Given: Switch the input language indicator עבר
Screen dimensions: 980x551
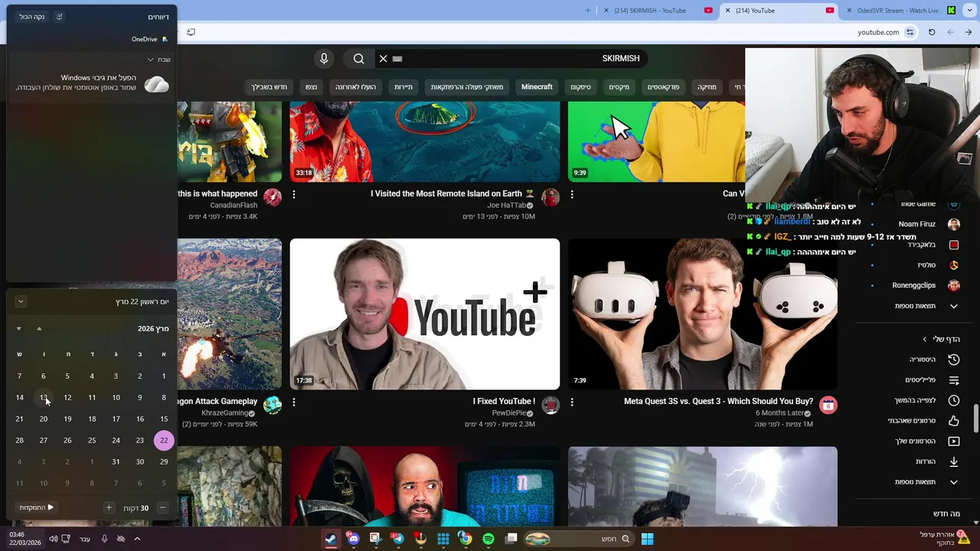Looking at the screenshot, I should [85, 539].
